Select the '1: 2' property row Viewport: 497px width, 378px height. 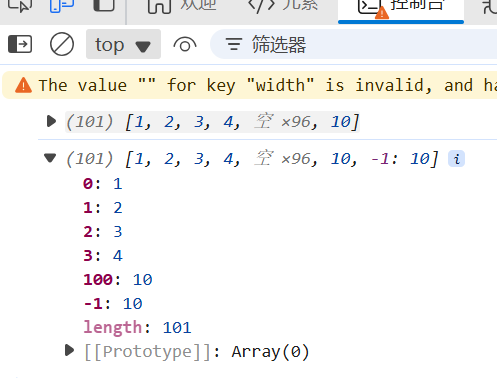pyautogui.click(x=103, y=208)
